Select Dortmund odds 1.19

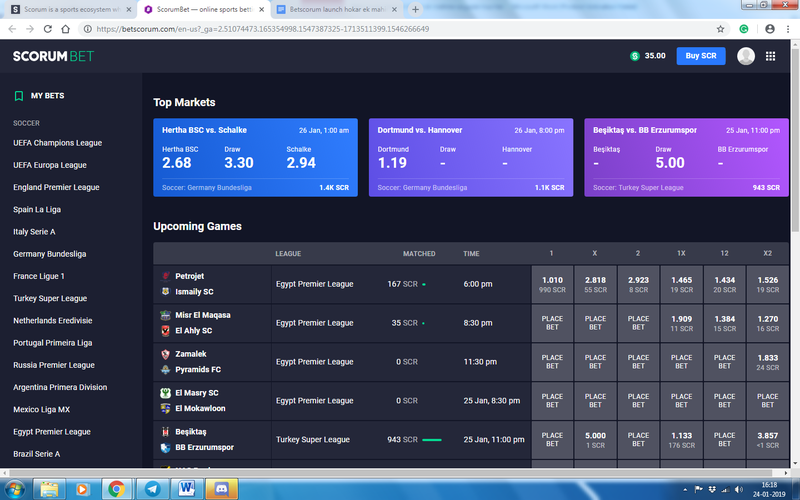coord(392,163)
